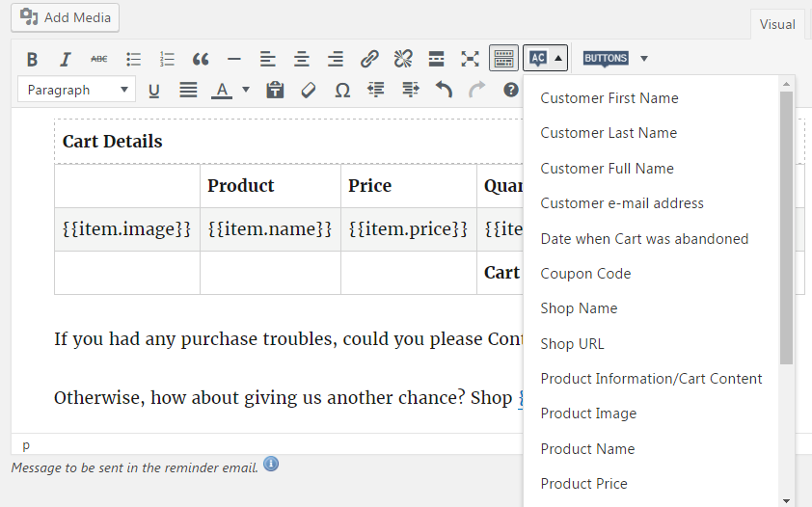Apply blockquote formatting

click(201, 59)
